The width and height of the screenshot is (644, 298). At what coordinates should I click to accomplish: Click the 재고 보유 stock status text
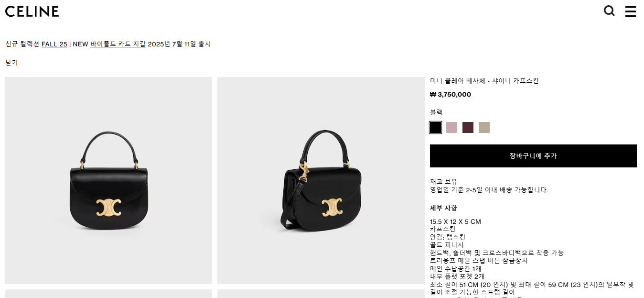click(443, 181)
